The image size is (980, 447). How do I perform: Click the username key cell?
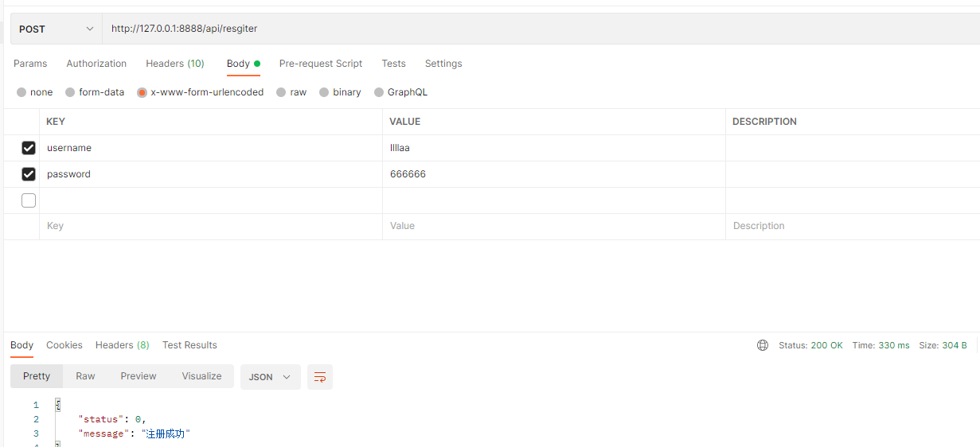(211, 148)
